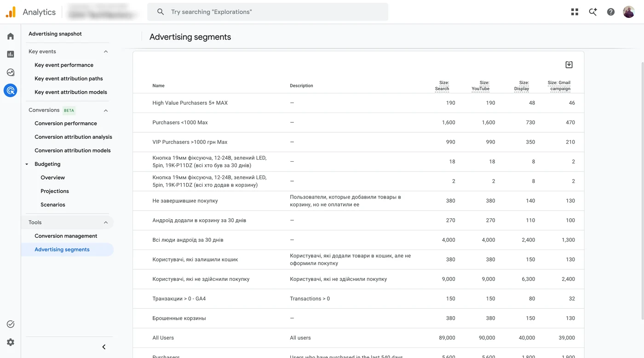
Task: Click the 'Size: Gmail campaign' column header
Action: click(x=559, y=85)
